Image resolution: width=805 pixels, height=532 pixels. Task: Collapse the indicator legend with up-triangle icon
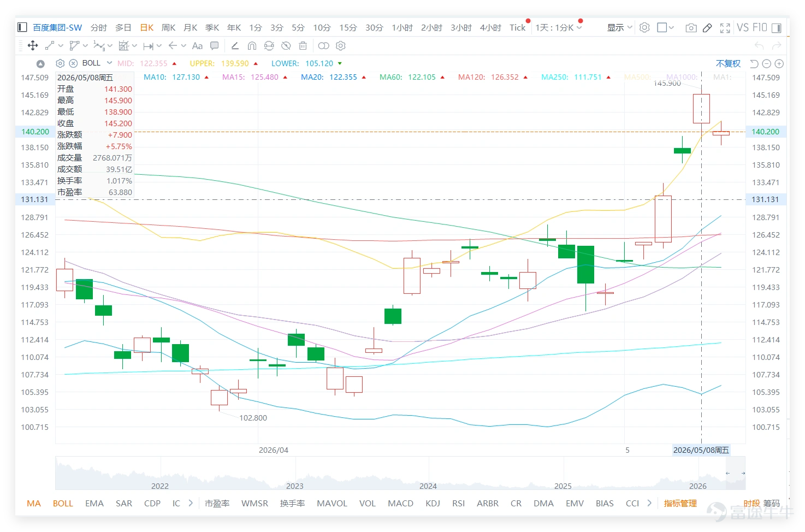(40, 64)
